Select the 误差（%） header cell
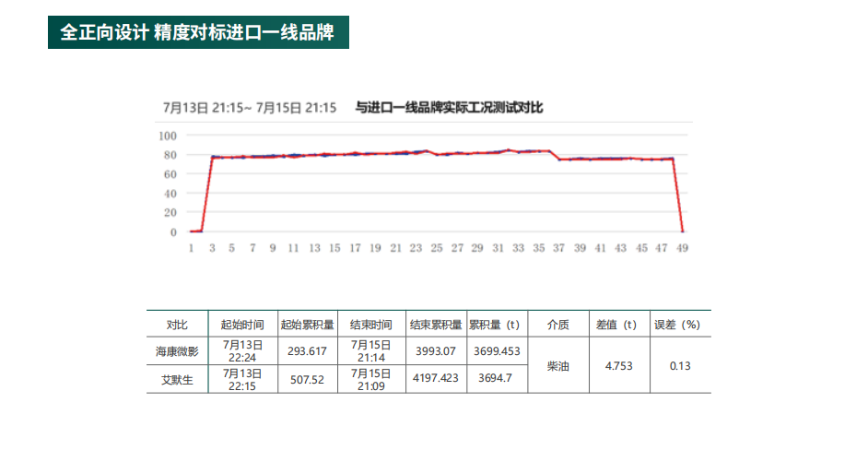868x450 pixels. [x=677, y=325]
